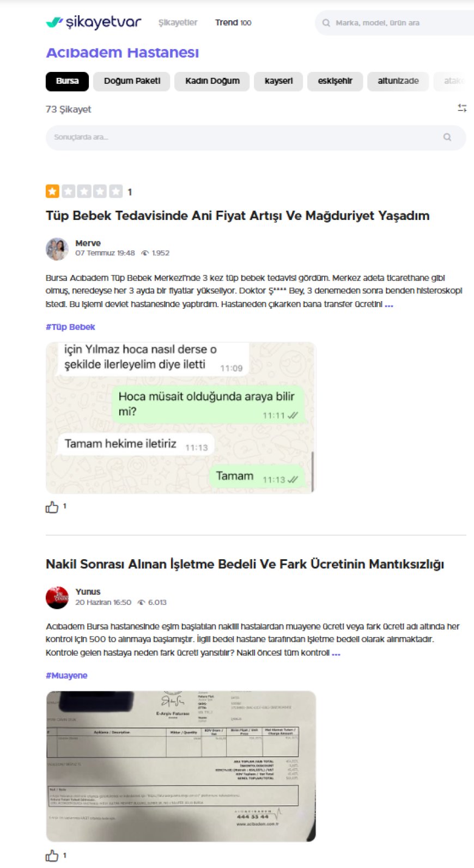The image size is (474, 868).
Task: Toggle the Kadın Doğum filter chip
Action: (x=212, y=81)
